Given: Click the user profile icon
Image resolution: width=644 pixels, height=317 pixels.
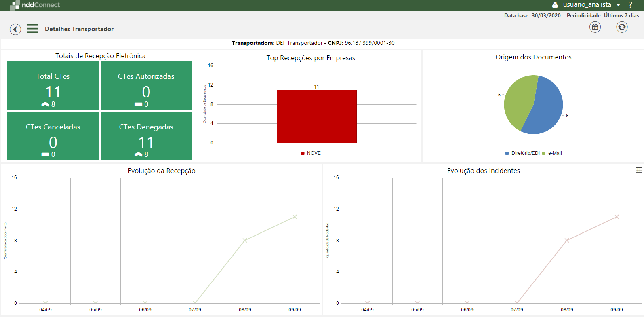Looking at the screenshot, I should 555,5.
